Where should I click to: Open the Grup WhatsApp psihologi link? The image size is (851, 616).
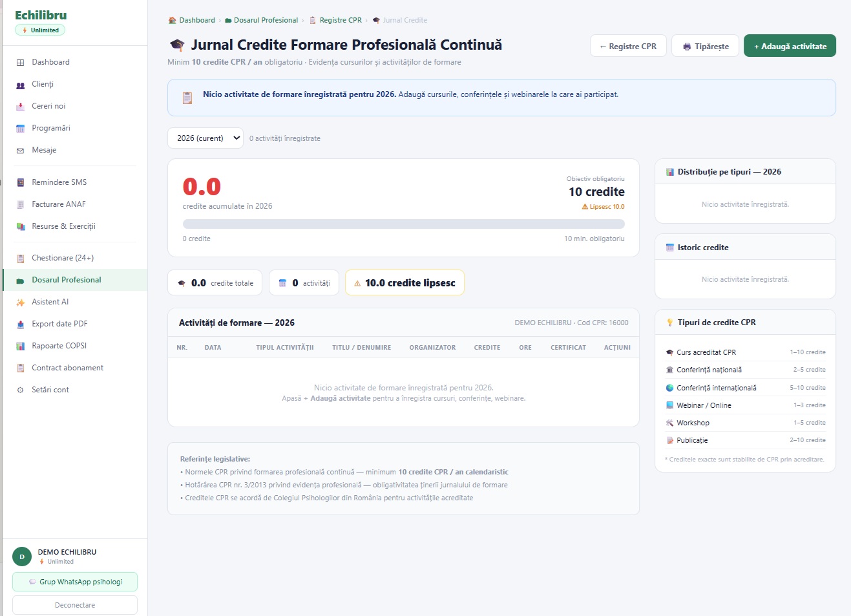[75, 582]
